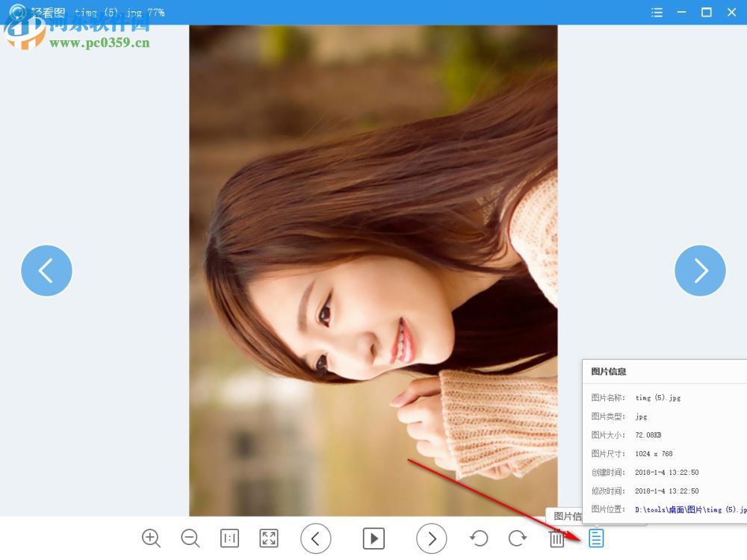
Task: View image at 1:1 actual size
Action: 229,538
